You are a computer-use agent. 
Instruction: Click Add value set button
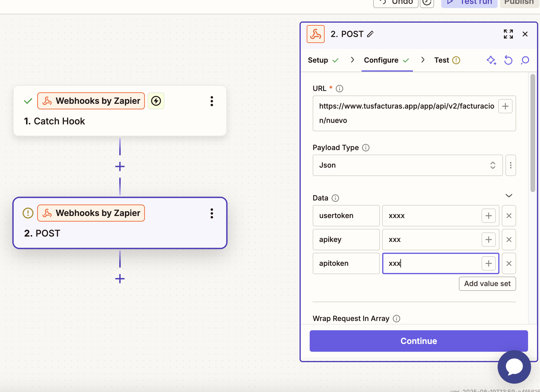point(487,284)
